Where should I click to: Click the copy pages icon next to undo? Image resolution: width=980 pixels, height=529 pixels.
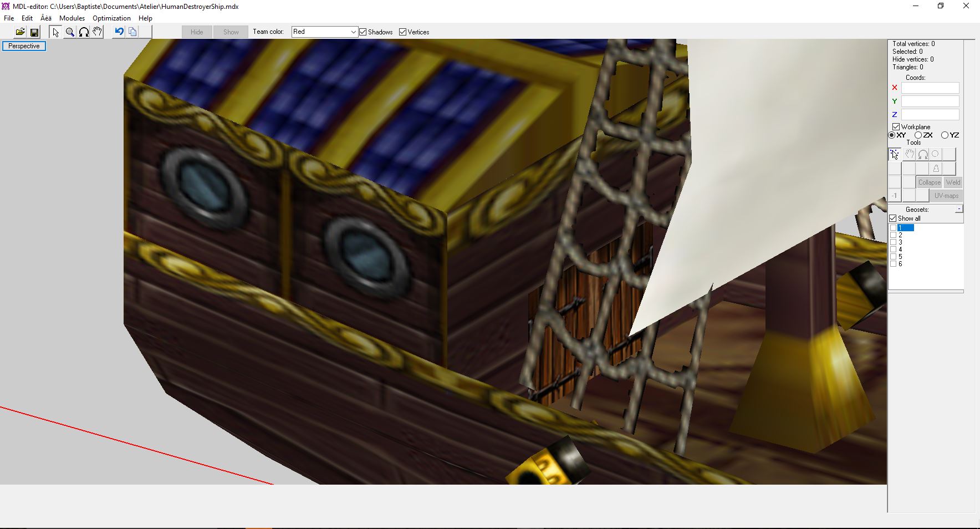click(x=132, y=32)
